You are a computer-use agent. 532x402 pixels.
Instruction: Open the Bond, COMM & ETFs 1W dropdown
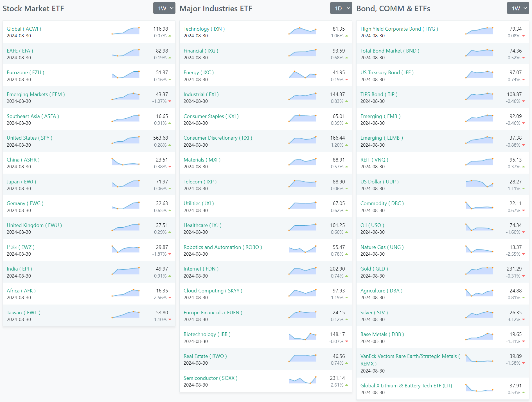518,8
